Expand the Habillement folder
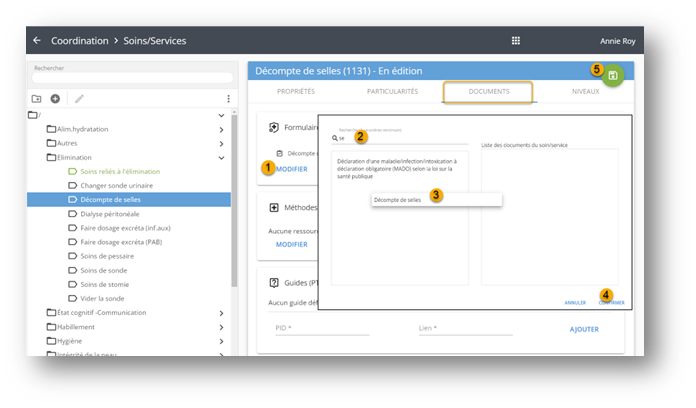Image resolution: width=696 pixels, height=408 pixels. tap(221, 326)
